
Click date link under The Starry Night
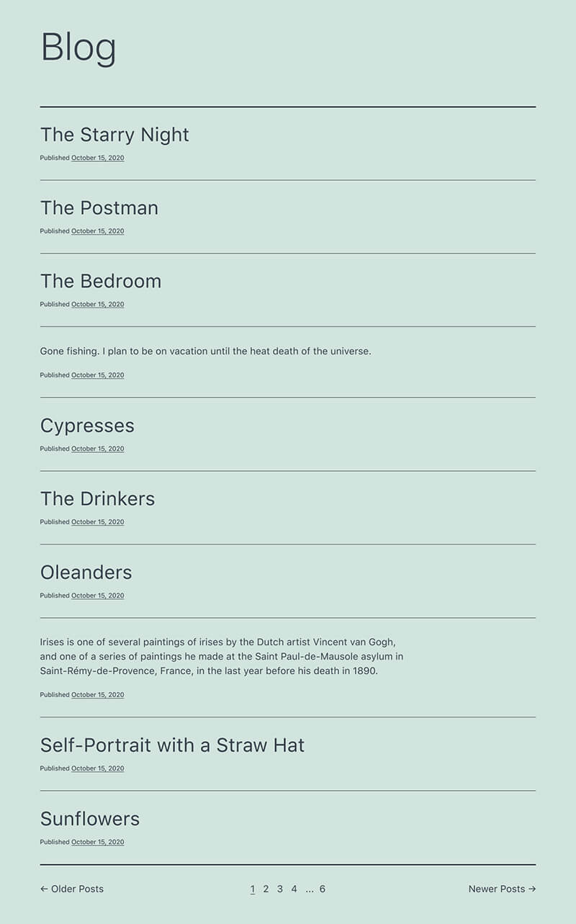tap(97, 158)
